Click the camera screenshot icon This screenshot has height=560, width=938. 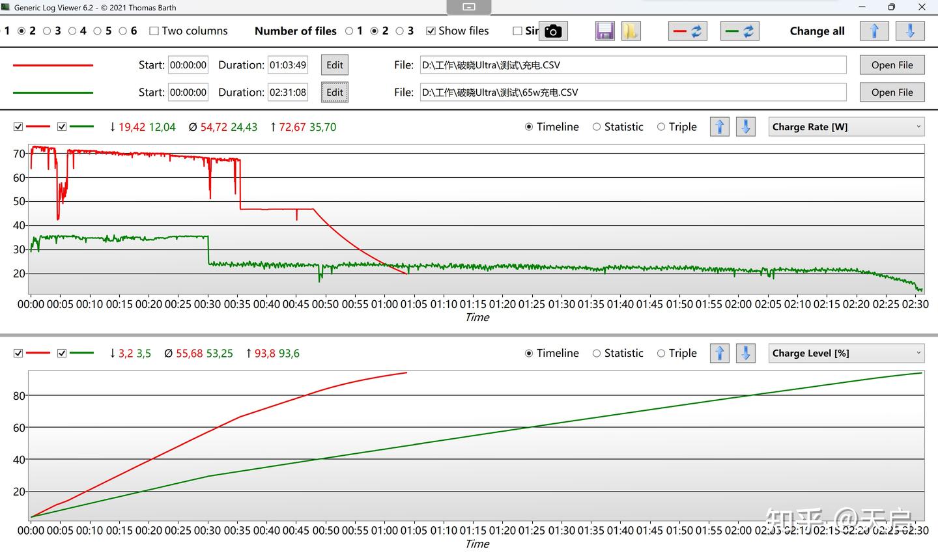553,31
